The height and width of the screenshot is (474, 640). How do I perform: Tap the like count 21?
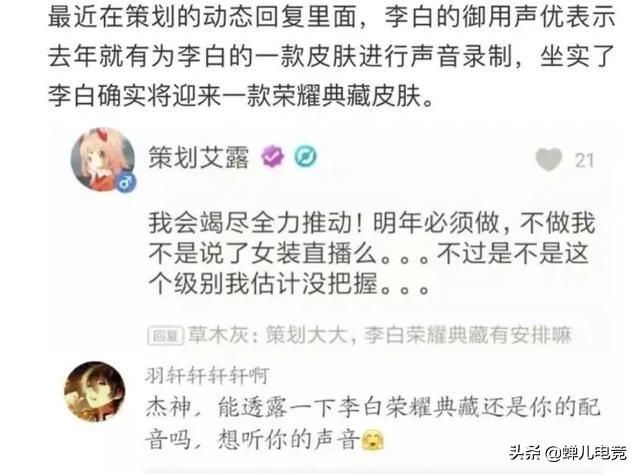584,160
